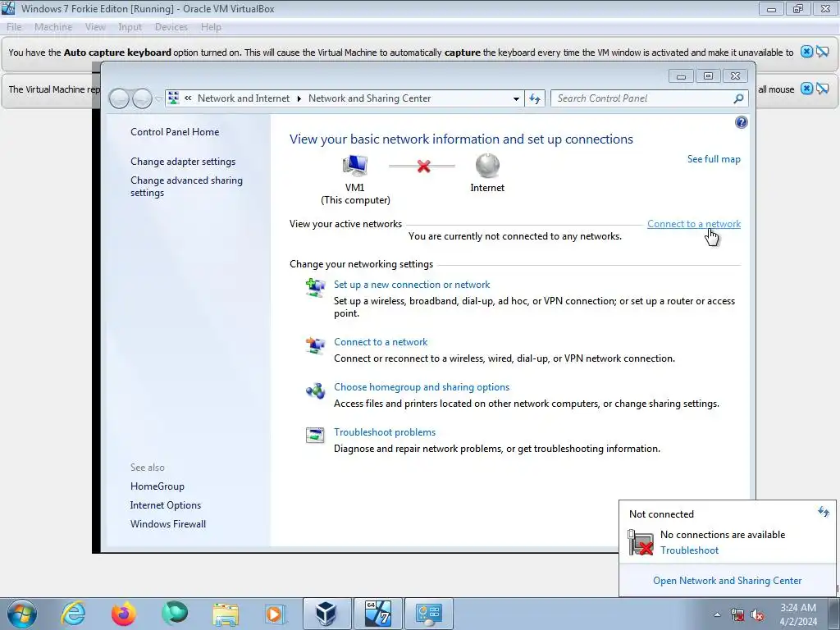The height and width of the screenshot is (630, 840).
Task: Dismiss the mouse integration notification
Action: (806, 89)
